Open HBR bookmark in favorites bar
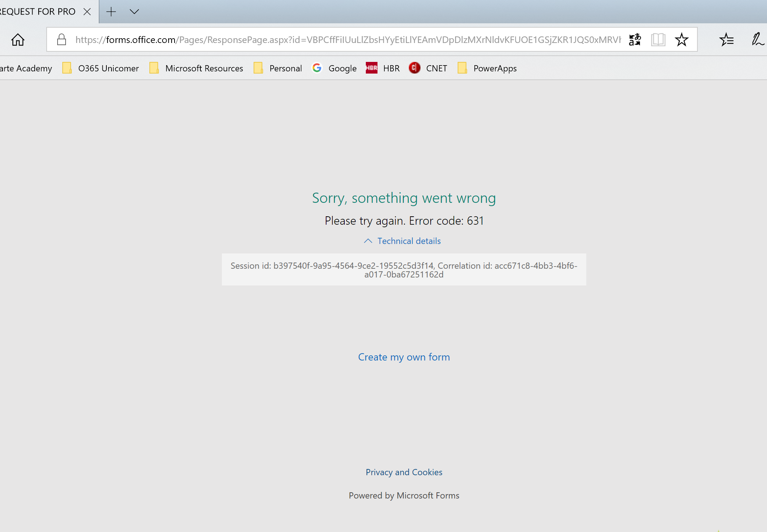 [383, 68]
